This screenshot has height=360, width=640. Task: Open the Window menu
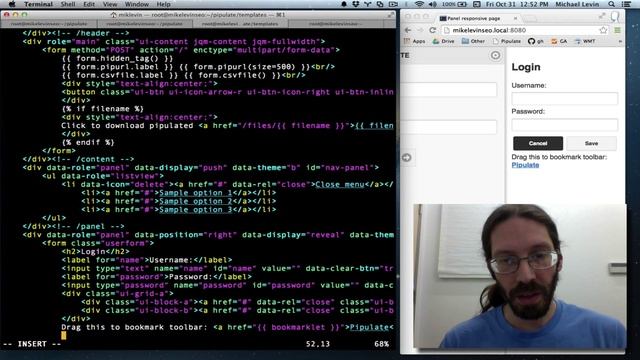click(136, 4)
